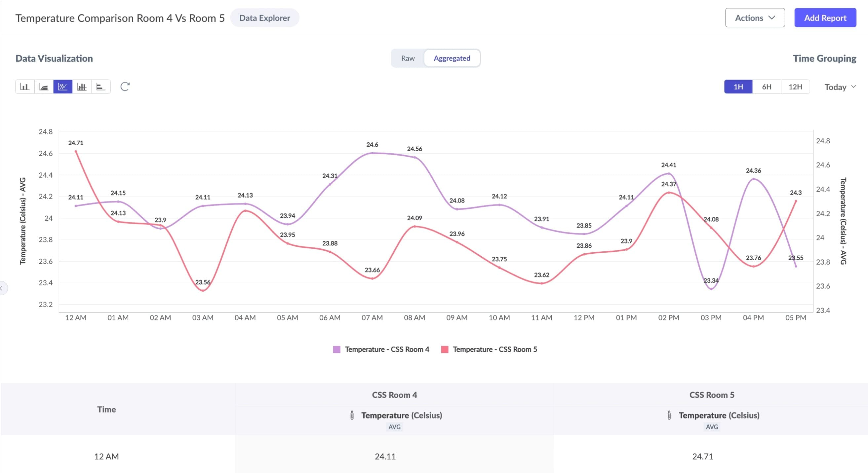Set time grouping to 12H

pos(795,87)
